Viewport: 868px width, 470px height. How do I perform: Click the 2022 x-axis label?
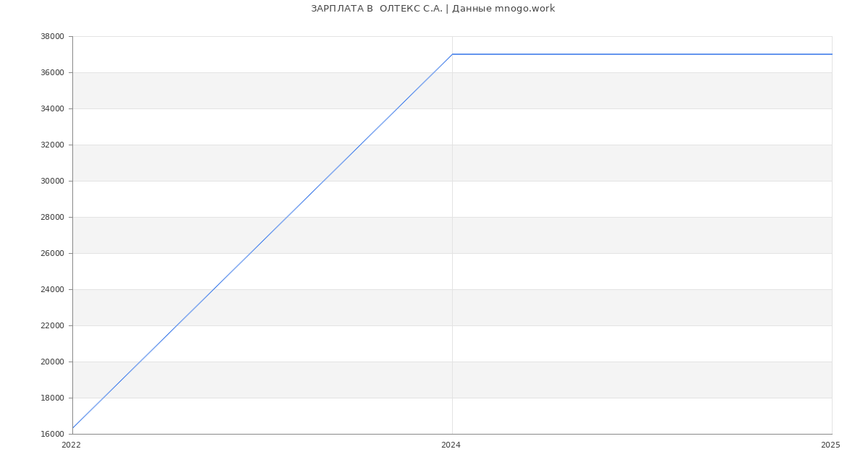click(x=72, y=445)
